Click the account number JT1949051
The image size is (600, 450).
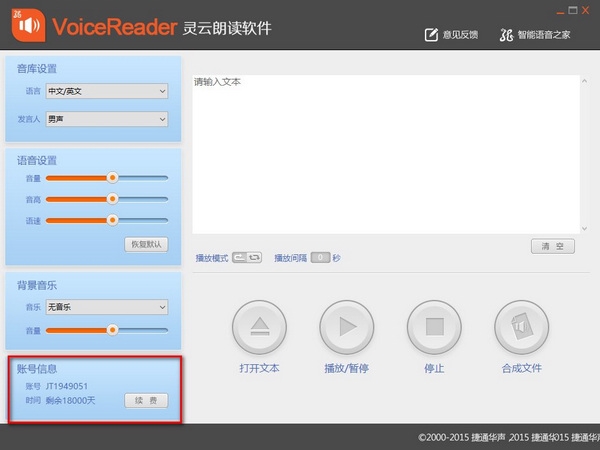pyautogui.click(x=67, y=386)
